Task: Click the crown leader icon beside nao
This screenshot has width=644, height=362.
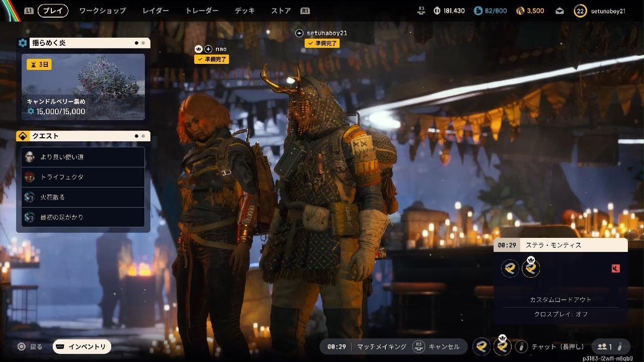Action: click(198, 49)
